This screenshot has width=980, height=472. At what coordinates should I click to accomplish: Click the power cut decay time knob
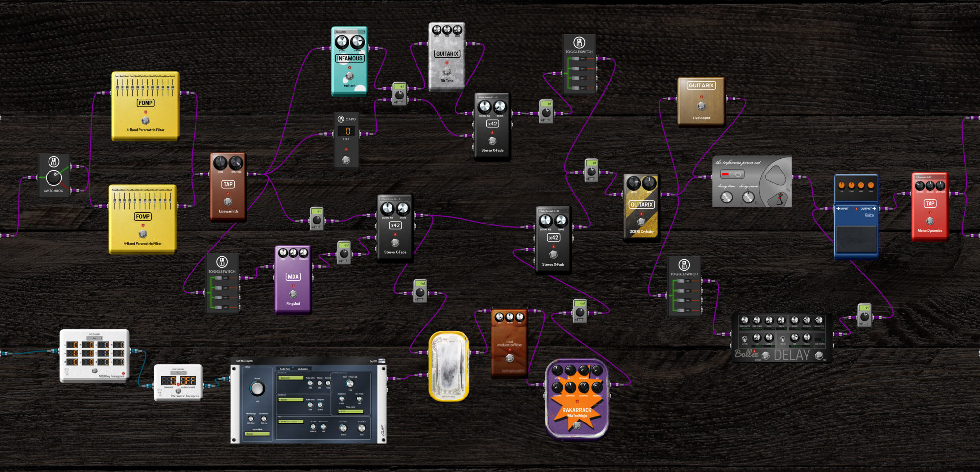pyautogui.click(x=726, y=198)
